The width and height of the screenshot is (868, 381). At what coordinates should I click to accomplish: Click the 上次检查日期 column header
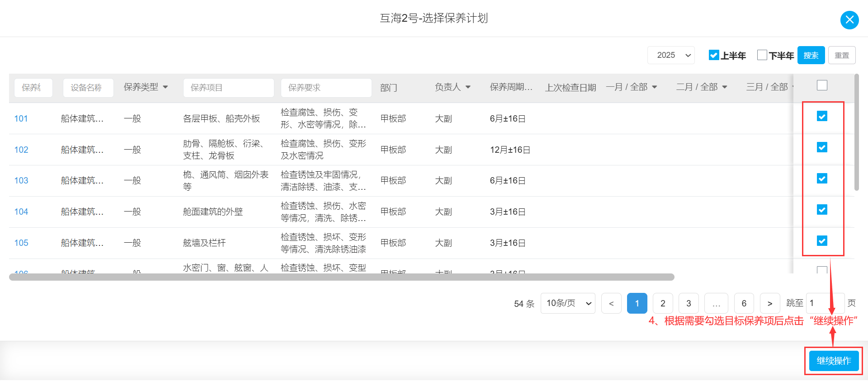click(x=571, y=88)
